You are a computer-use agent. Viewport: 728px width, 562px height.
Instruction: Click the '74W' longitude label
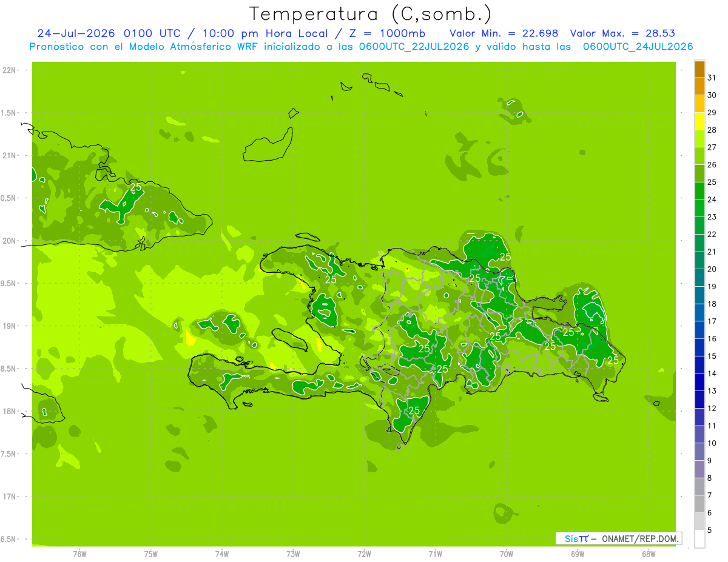click(x=222, y=554)
